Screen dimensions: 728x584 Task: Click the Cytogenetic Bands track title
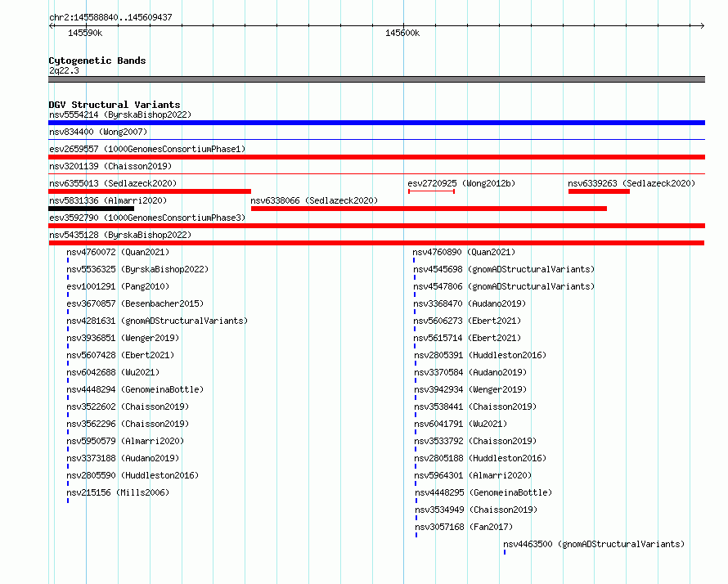pos(97,61)
